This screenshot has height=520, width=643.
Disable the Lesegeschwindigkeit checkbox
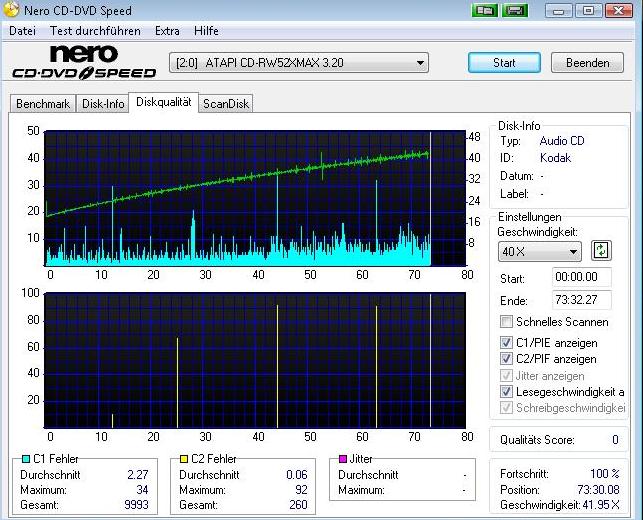[508, 392]
